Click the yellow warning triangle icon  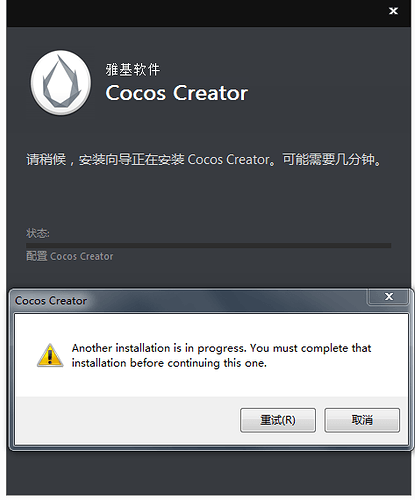coord(50,355)
